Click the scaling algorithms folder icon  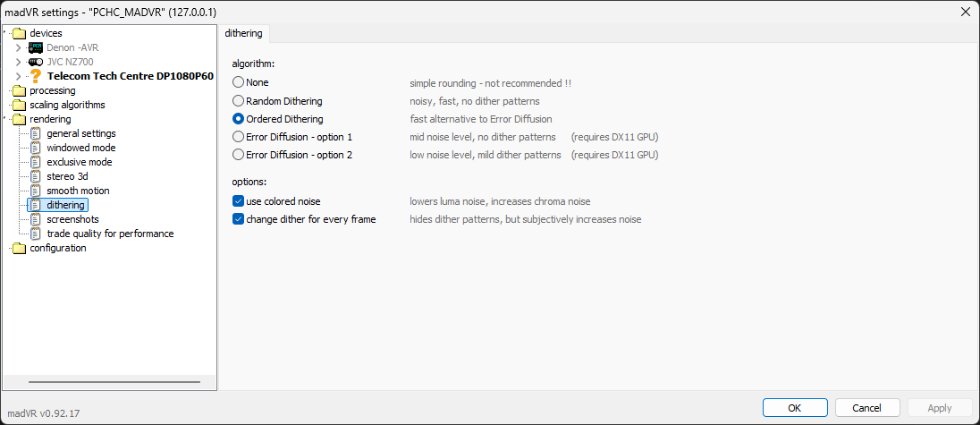click(20, 105)
